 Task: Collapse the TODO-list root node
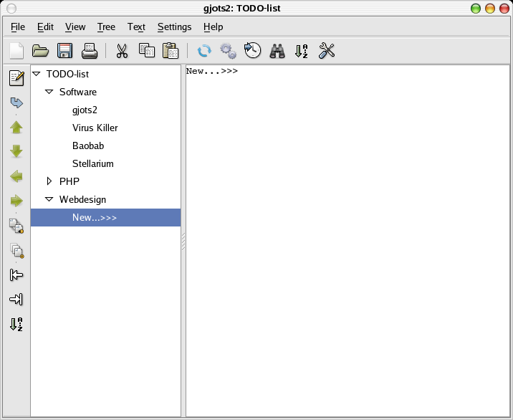(x=37, y=74)
